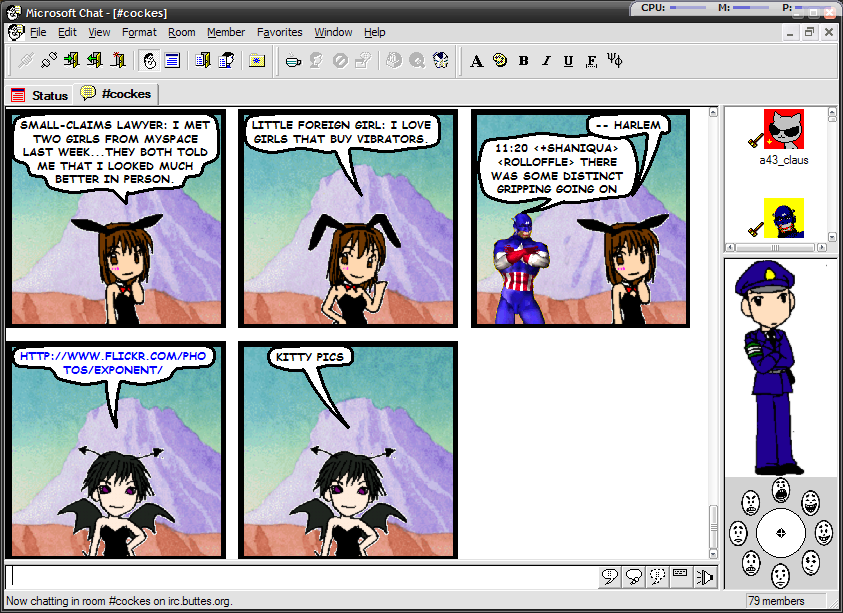Click the Ignore member icon
This screenshot has width=843, height=613.
[340, 61]
